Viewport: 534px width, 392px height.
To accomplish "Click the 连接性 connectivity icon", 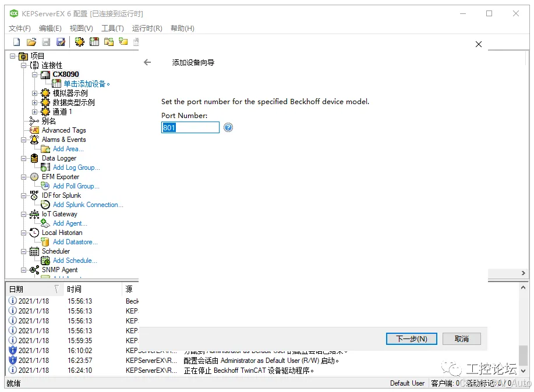I will 34,65.
